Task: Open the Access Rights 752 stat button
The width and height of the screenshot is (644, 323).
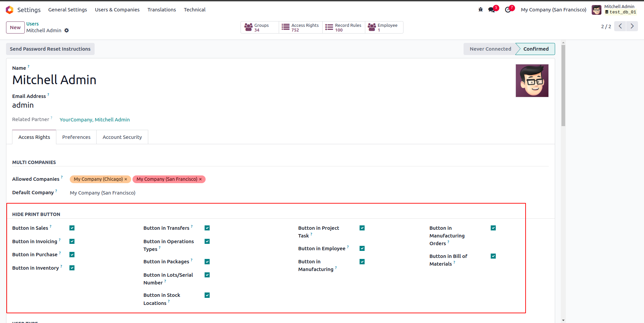Action: 301,28
